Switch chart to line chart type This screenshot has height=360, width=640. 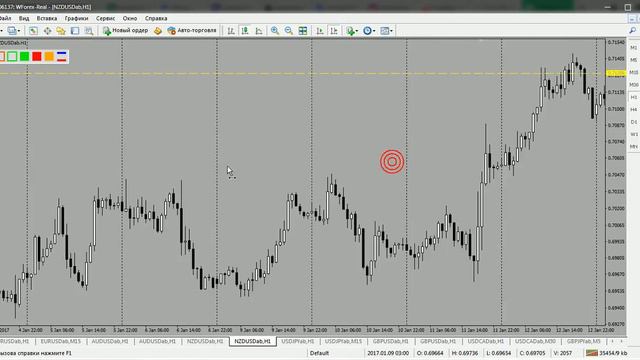259,31
